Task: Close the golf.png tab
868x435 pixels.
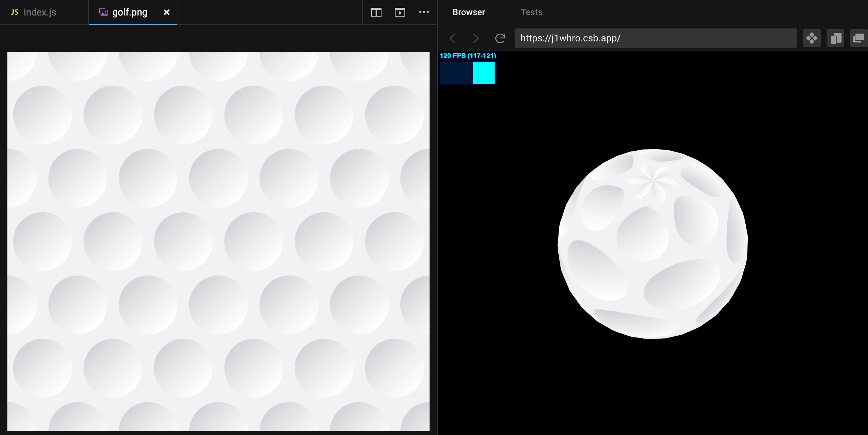Action: click(x=167, y=12)
